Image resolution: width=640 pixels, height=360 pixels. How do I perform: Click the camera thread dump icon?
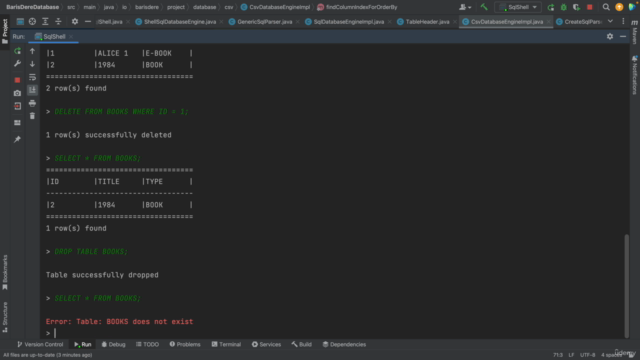17,93
